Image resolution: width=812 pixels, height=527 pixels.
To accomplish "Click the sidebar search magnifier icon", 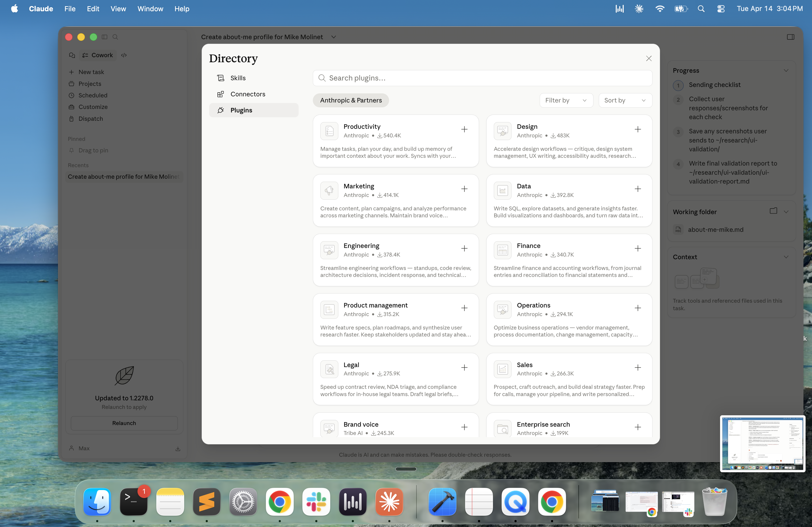I will coord(115,37).
